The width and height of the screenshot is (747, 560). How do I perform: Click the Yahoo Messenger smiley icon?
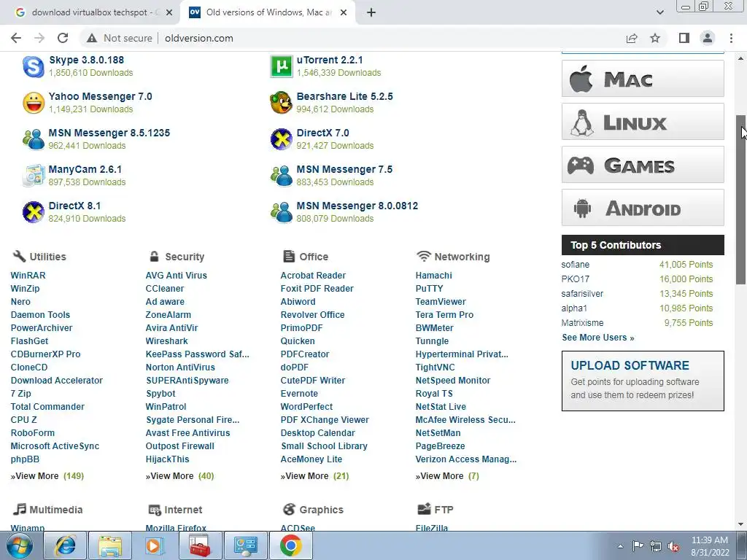click(x=34, y=103)
